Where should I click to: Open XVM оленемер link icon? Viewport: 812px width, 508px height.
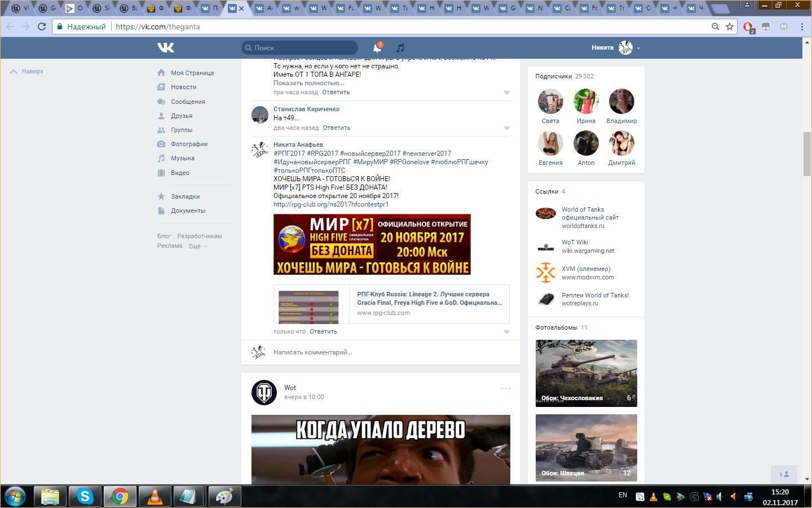[545, 273]
